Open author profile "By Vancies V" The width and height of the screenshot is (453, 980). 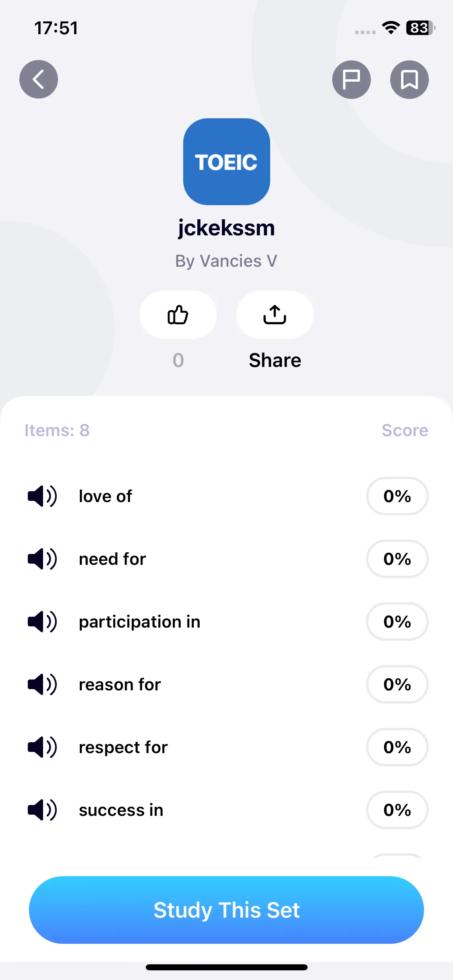pyautogui.click(x=226, y=261)
